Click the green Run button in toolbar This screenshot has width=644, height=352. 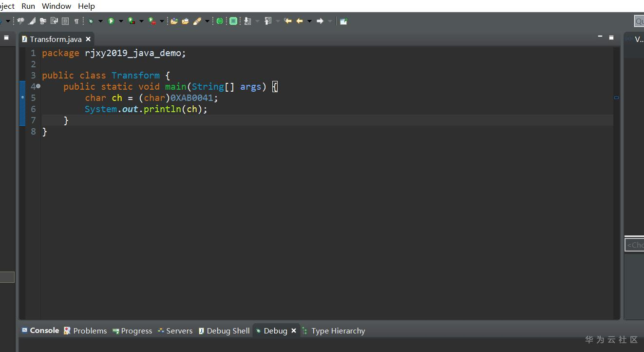[x=111, y=21]
